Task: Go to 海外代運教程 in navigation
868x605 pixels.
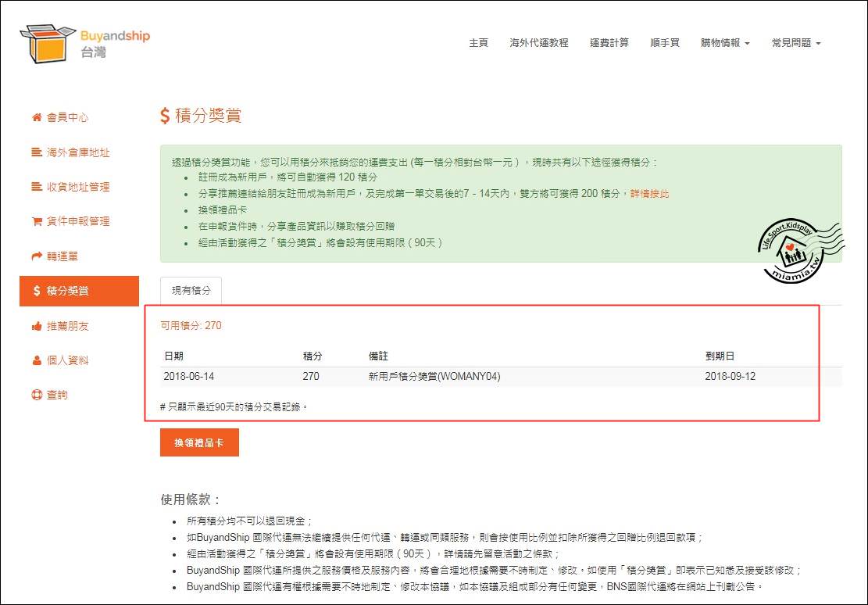Action: pyautogui.click(x=538, y=43)
